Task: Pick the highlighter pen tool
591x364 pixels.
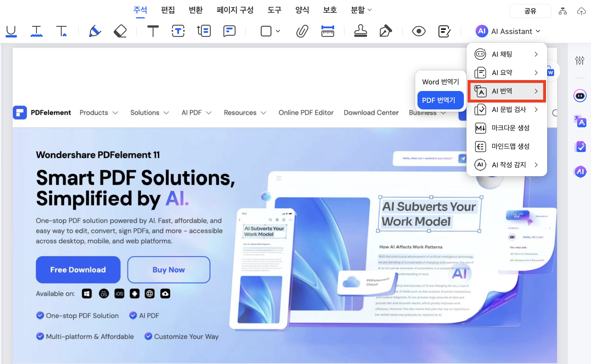Action: 95,31
